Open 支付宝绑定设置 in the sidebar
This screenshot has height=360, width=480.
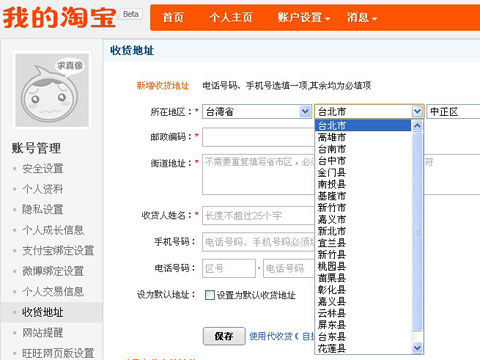(58, 251)
